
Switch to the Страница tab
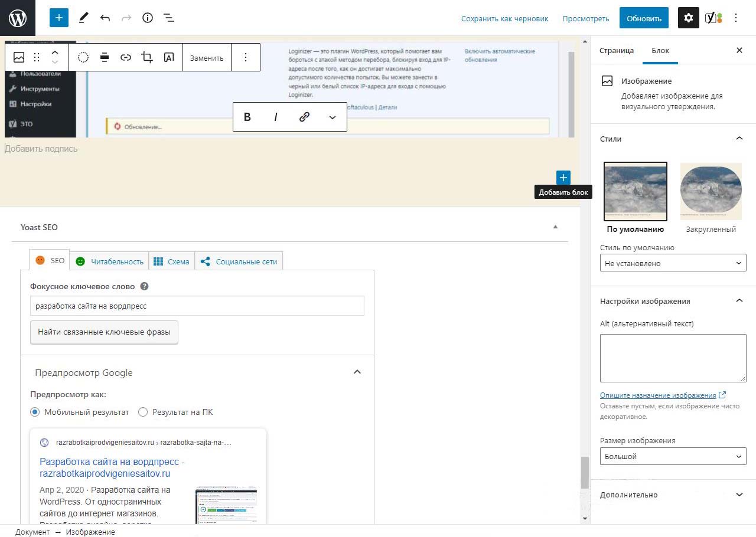point(617,50)
